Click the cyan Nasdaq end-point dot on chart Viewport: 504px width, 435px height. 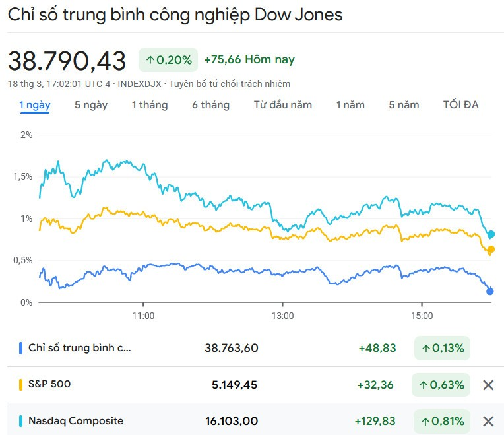point(491,234)
